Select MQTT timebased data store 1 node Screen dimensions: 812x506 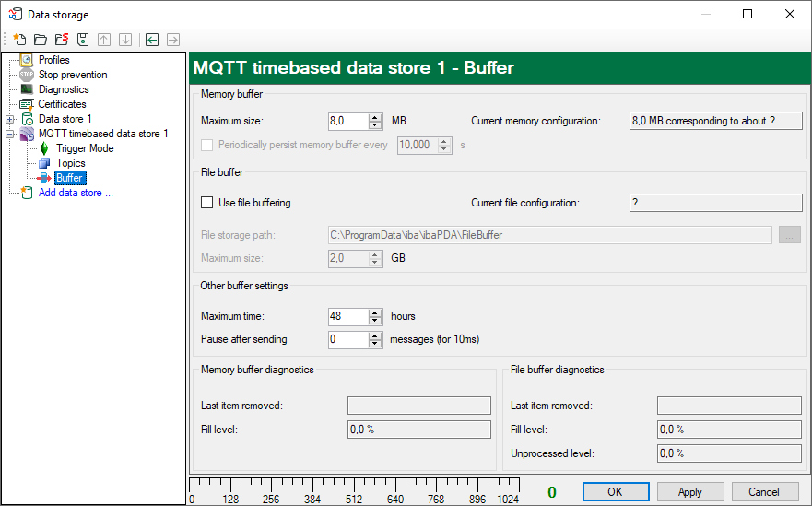point(103,134)
